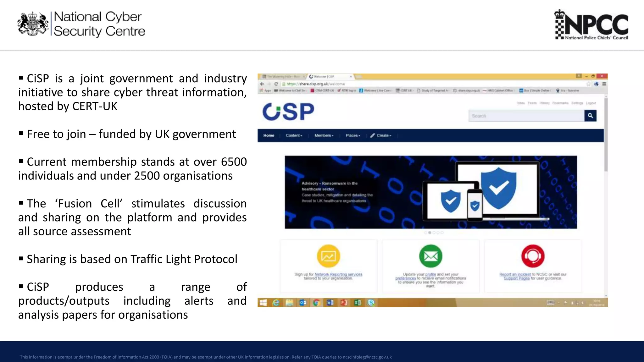The height and width of the screenshot is (362, 644).
Task: Reload the CiSP page
Action: (276, 84)
